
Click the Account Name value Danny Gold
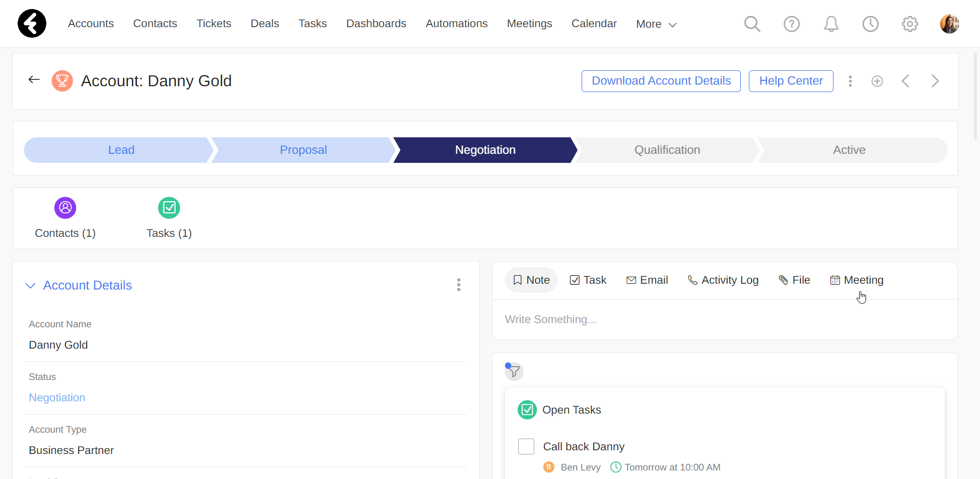[x=59, y=345]
